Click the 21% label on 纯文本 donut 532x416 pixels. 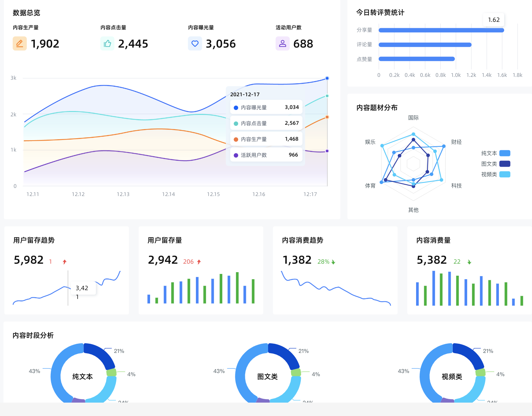coord(119,351)
